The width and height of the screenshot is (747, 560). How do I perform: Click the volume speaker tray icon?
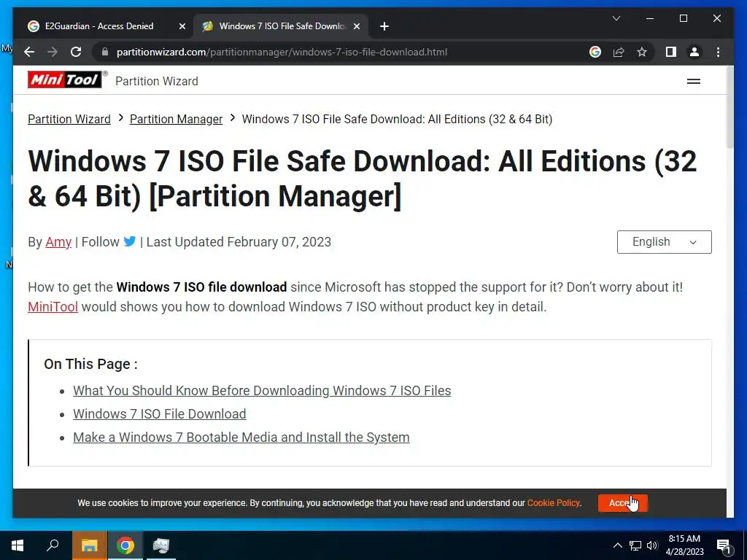click(x=652, y=545)
